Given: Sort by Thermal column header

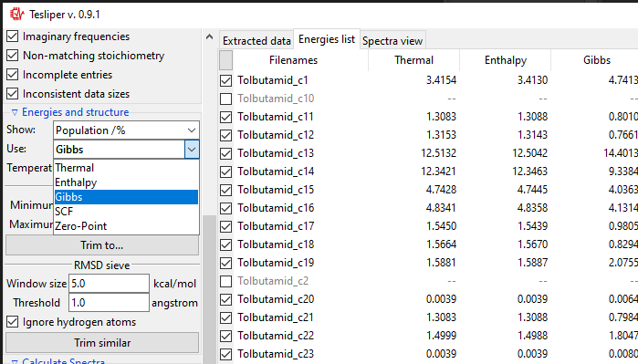Looking at the screenshot, I should coord(413,60).
